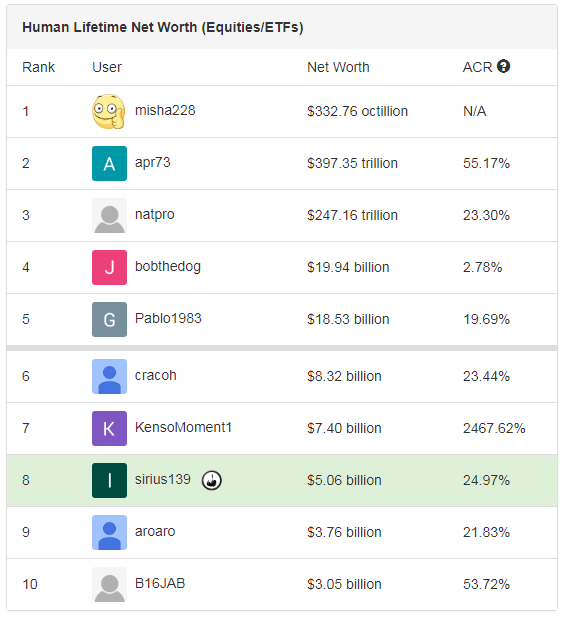Open apr73's user profile link
Screen dimensions: 563x619
point(153,163)
